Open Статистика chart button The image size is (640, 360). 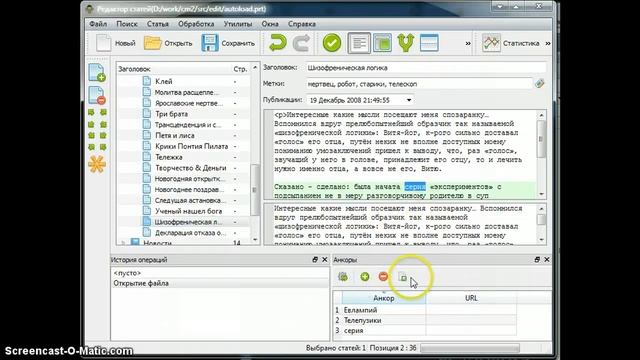(x=511, y=43)
